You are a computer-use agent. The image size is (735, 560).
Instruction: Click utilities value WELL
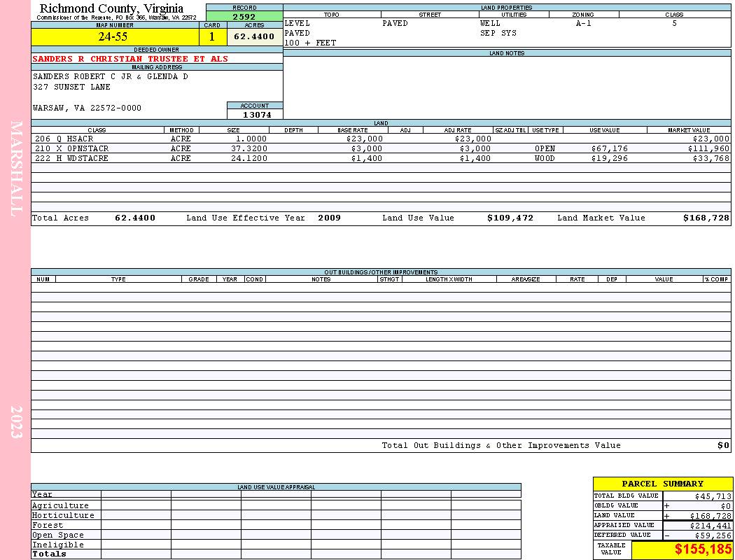pos(490,23)
